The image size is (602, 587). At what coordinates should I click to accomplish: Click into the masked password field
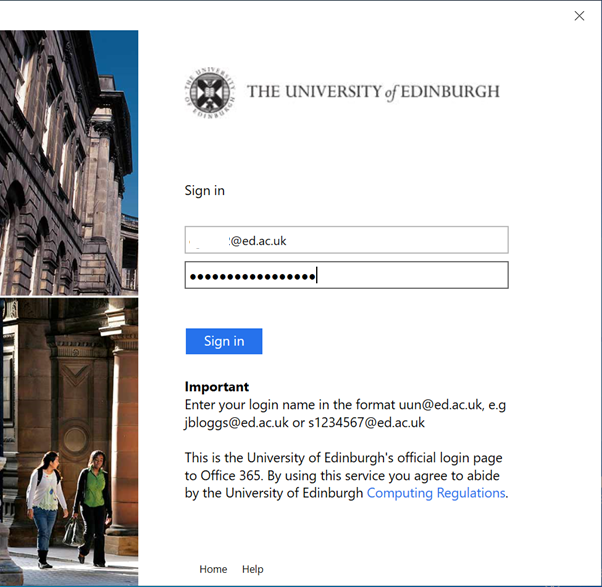pyautogui.click(x=346, y=275)
